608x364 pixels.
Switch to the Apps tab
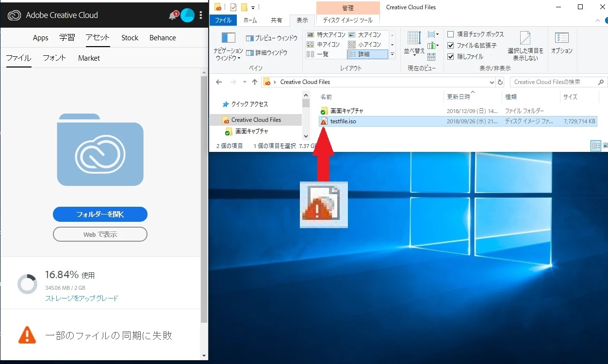click(41, 38)
